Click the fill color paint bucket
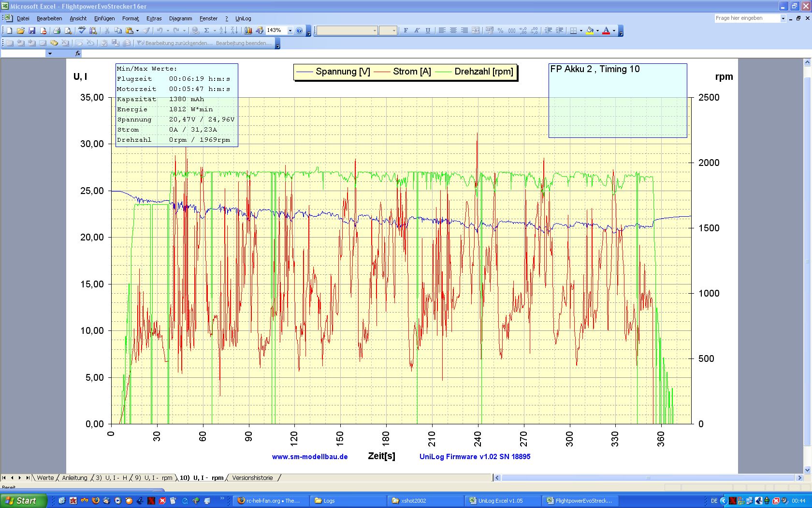 point(590,30)
